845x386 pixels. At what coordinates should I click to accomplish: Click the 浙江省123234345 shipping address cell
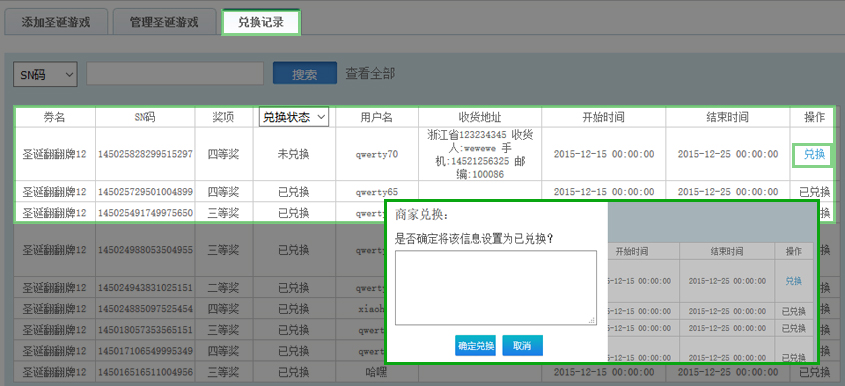click(x=480, y=154)
